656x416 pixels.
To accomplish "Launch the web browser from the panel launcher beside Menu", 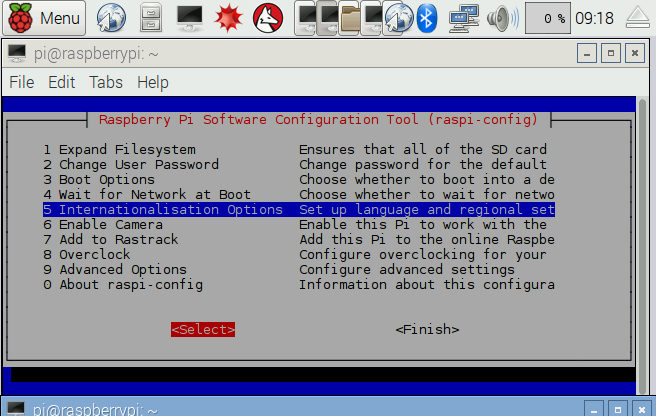I will click(111, 18).
